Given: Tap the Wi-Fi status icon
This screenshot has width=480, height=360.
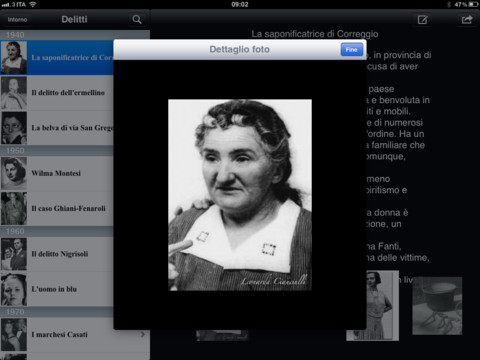Looking at the screenshot, I should (33, 4).
